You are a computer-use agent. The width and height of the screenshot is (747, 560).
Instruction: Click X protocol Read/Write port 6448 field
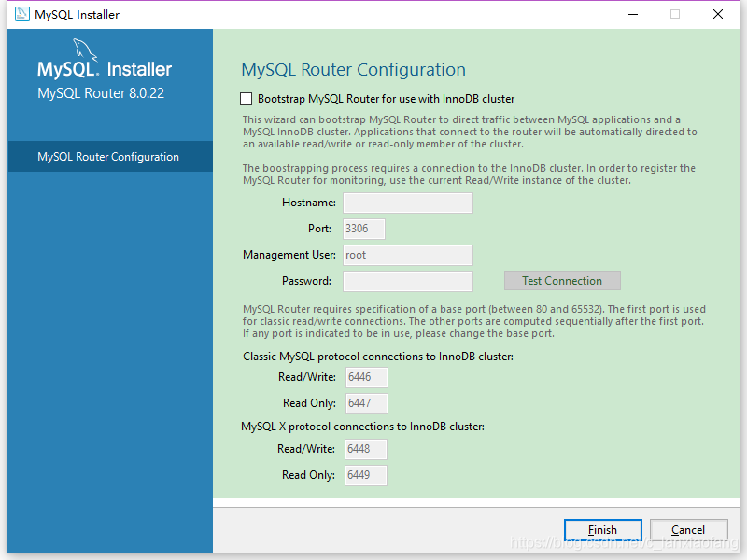365,449
